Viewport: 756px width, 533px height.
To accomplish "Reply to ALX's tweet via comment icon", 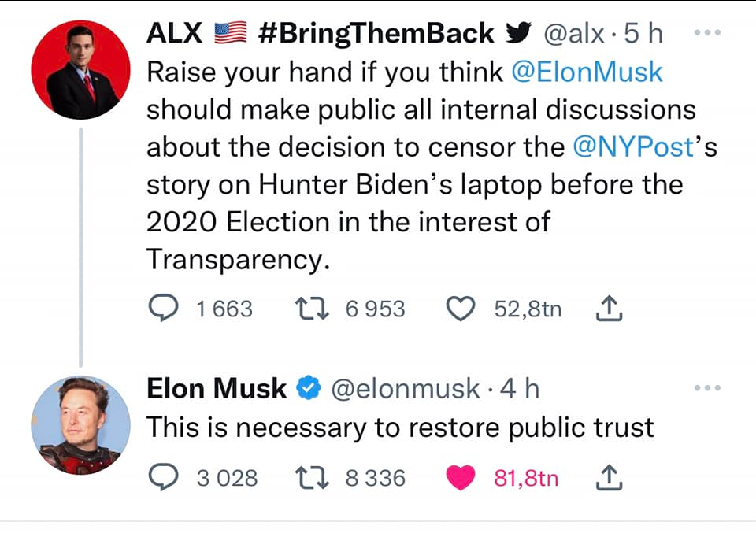I will [163, 309].
